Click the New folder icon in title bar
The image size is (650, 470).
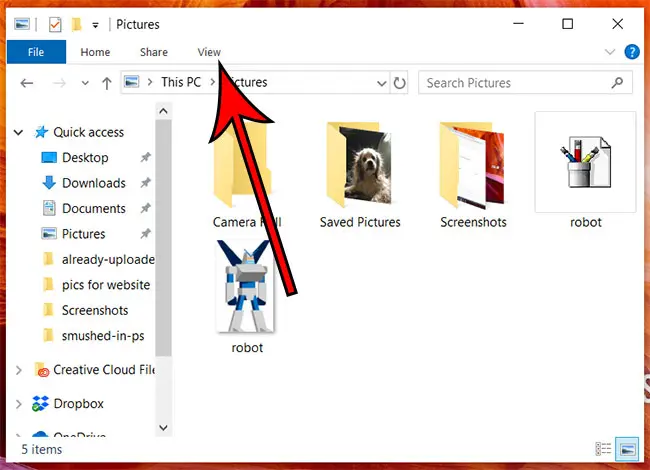click(x=76, y=24)
